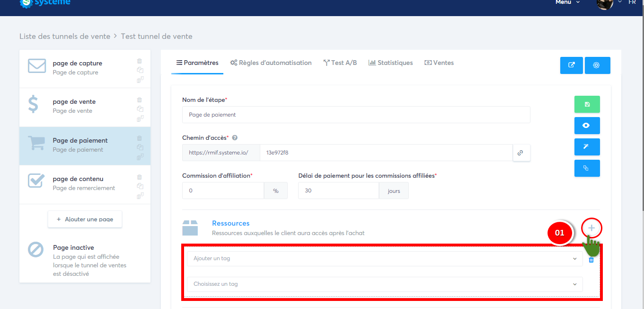This screenshot has width=644, height=309.
Task: Switch to Règles d'automatisation tab
Action: click(x=271, y=63)
